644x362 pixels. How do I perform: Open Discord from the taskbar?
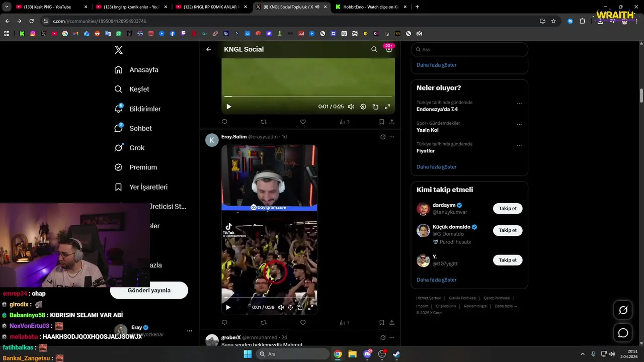[x=367, y=354]
